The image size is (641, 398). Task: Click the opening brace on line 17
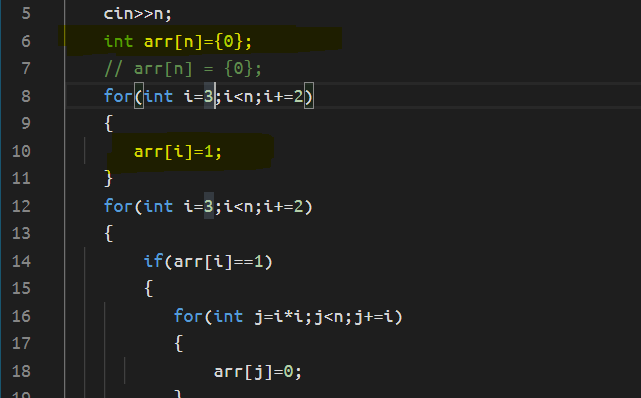(178, 344)
